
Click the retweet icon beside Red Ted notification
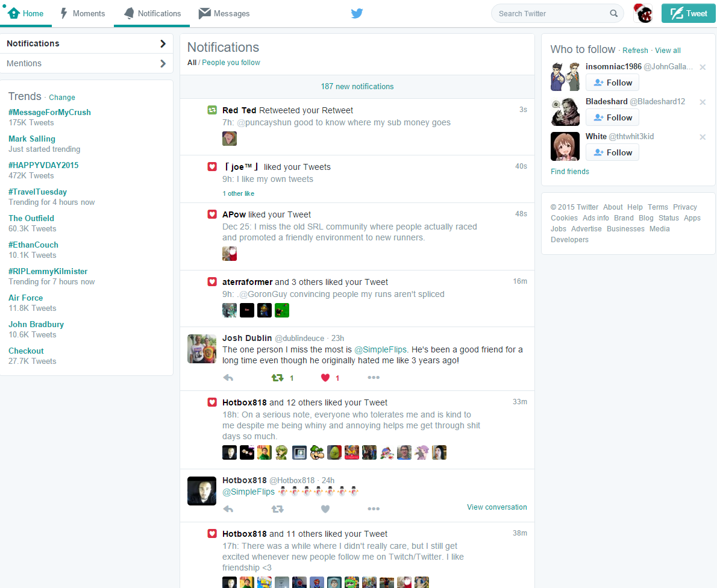coord(212,110)
